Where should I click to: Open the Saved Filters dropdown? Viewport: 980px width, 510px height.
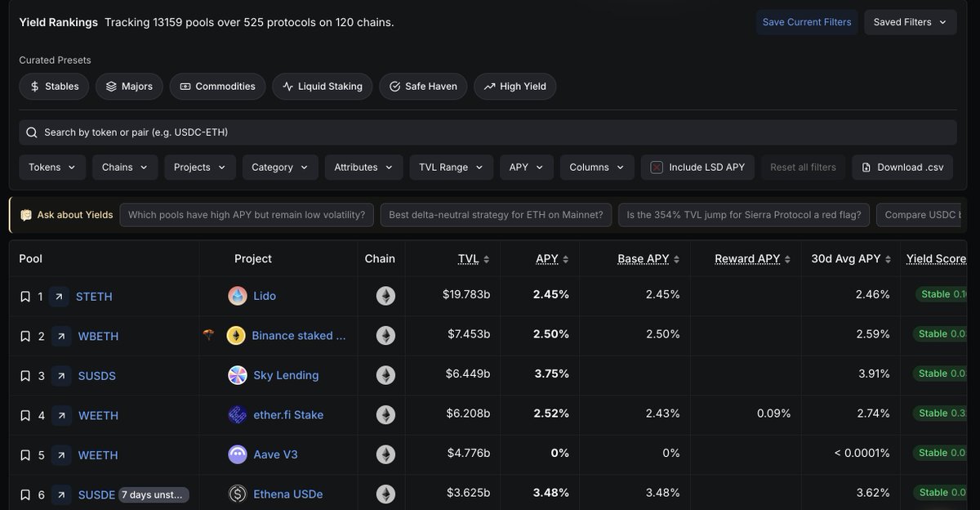point(910,22)
